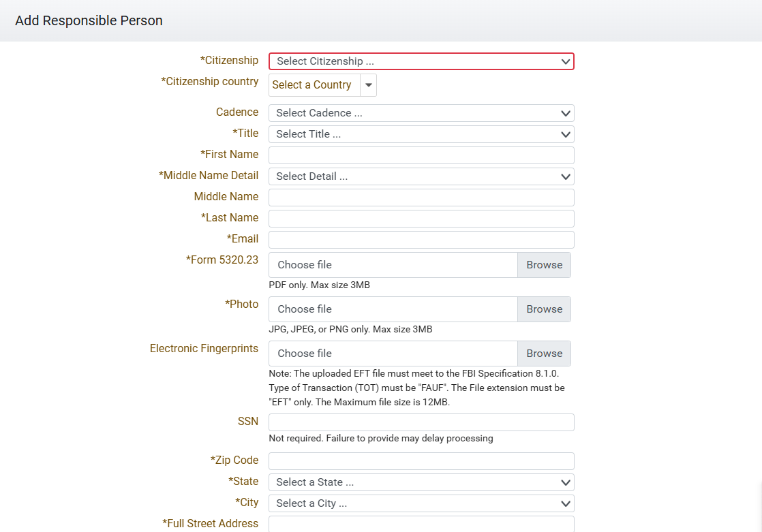Browse for Electronic Fingerprints file

click(x=544, y=354)
